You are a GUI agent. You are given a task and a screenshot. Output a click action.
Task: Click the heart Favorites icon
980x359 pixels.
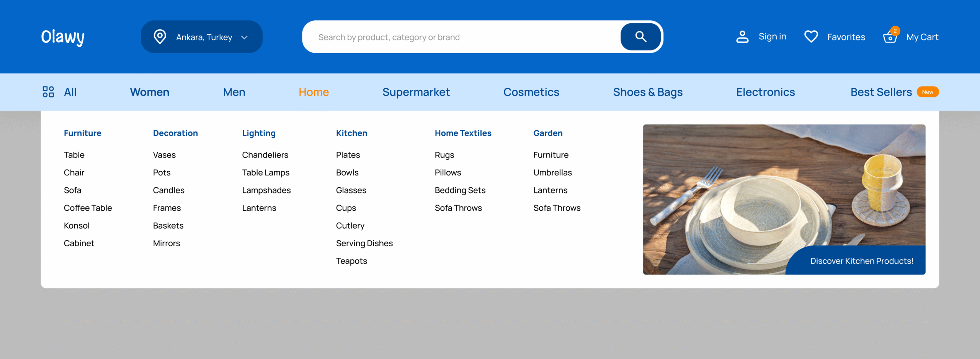[811, 37]
